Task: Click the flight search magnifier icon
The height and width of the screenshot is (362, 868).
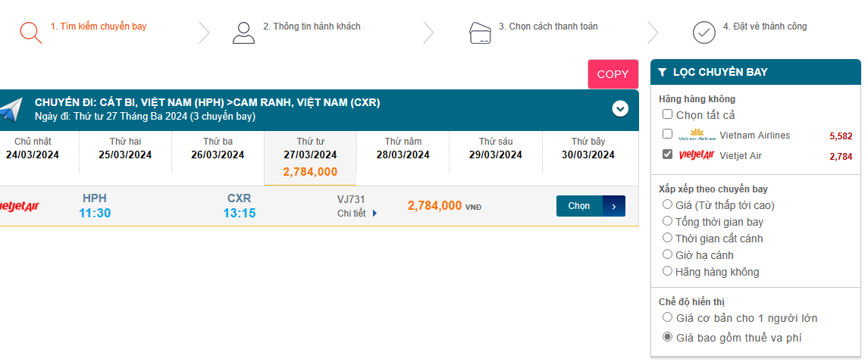Action: point(30,33)
